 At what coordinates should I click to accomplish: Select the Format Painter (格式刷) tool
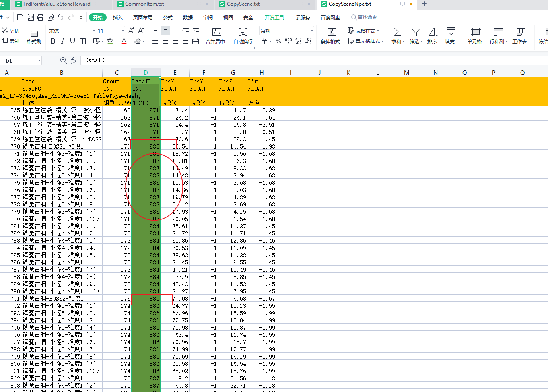(x=34, y=36)
